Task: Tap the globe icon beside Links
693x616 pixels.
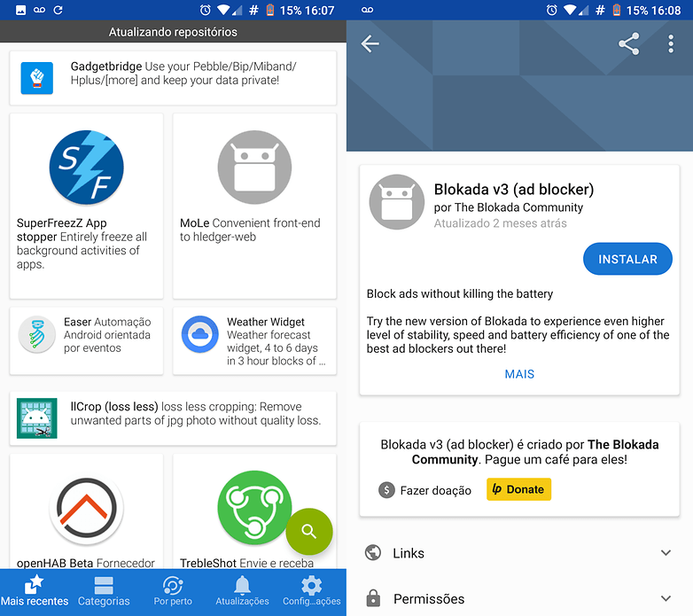Action: pyautogui.click(x=373, y=552)
